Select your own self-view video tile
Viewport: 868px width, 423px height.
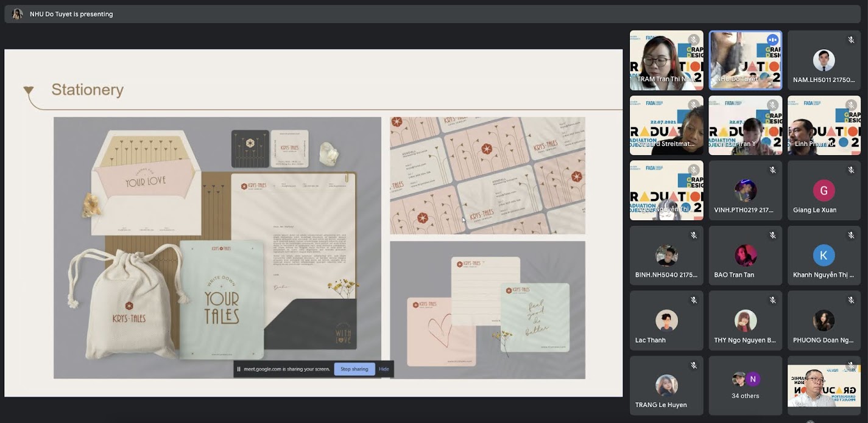tap(824, 386)
